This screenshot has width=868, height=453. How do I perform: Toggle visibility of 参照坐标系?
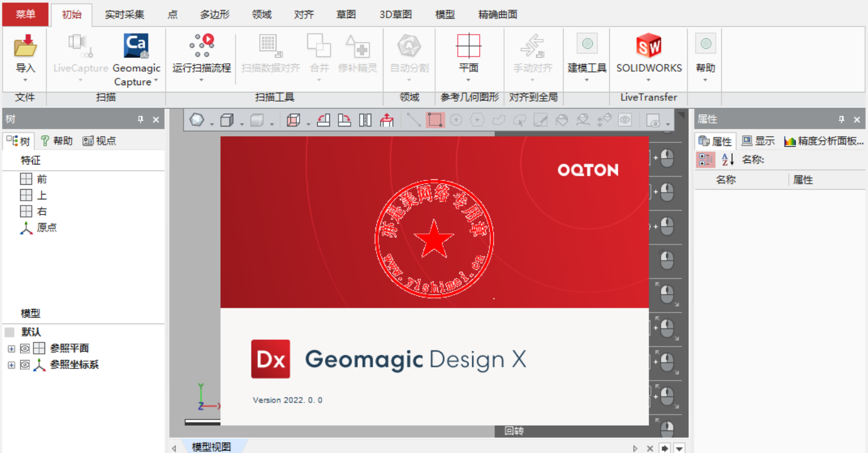(25, 365)
